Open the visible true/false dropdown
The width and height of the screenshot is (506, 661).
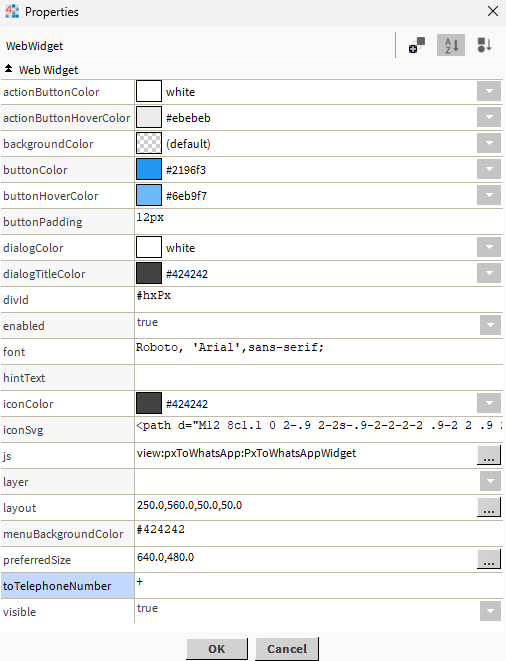490,611
